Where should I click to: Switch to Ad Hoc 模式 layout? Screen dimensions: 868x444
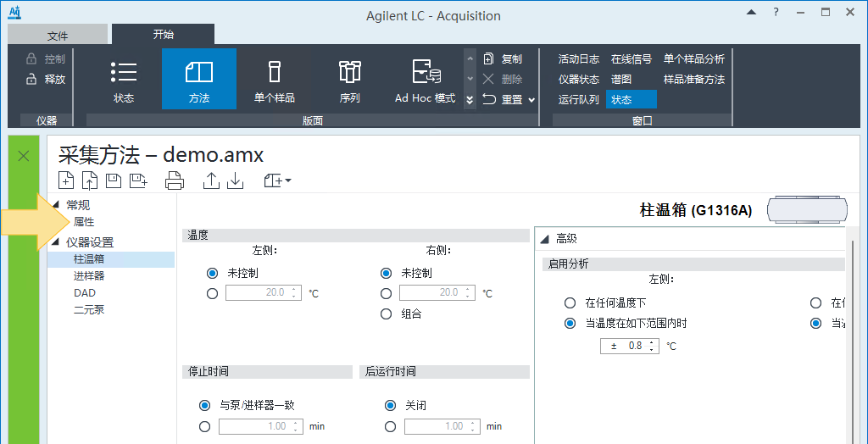tap(426, 79)
